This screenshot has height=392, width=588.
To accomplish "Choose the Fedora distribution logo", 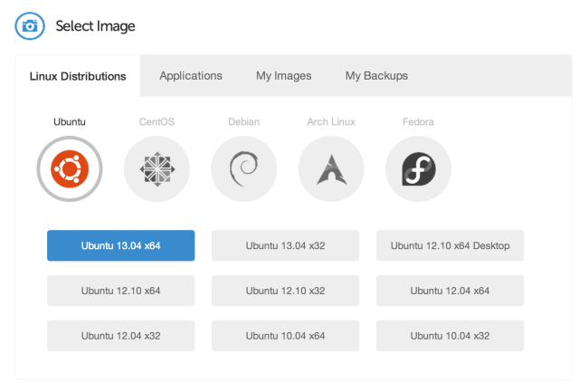I will 418,168.
